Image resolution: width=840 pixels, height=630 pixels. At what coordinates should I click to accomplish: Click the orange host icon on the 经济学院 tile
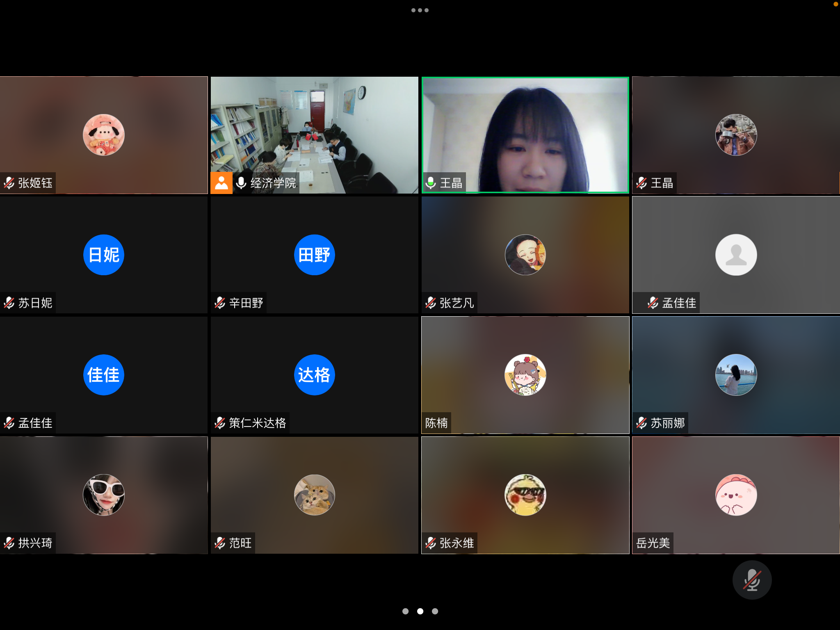tap(221, 183)
